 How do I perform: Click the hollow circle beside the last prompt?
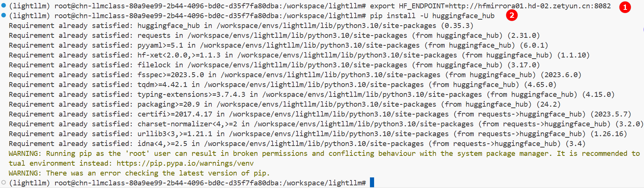4,182
